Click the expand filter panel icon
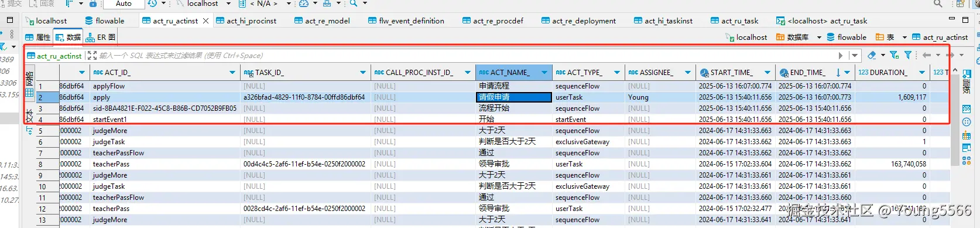This screenshot has height=228, width=980. pos(92,55)
